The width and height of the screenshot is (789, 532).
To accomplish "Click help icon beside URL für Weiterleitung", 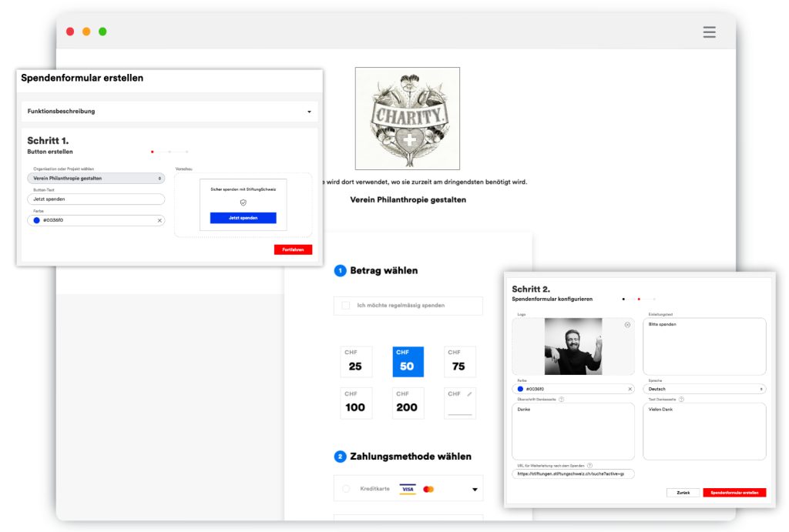I will click(589, 466).
